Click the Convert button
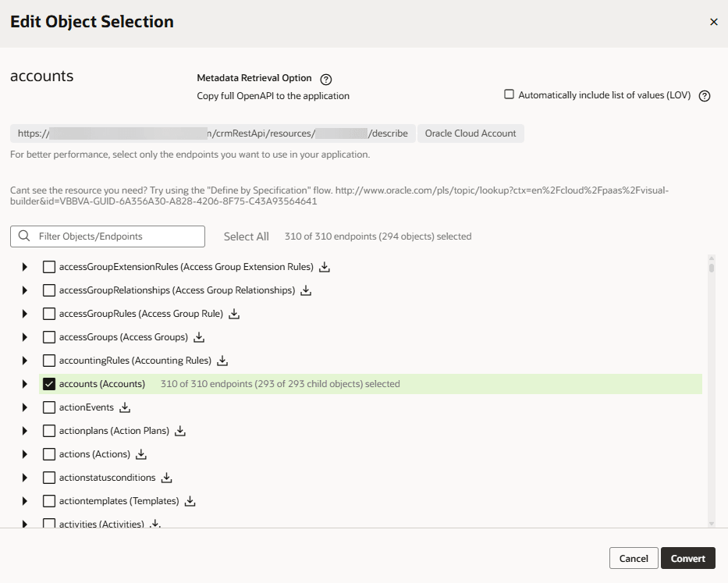The height and width of the screenshot is (583, 728). pos(687,558)
